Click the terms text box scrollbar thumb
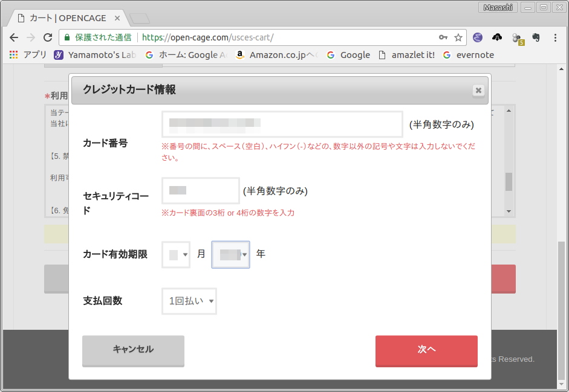 tap(509, 181)
